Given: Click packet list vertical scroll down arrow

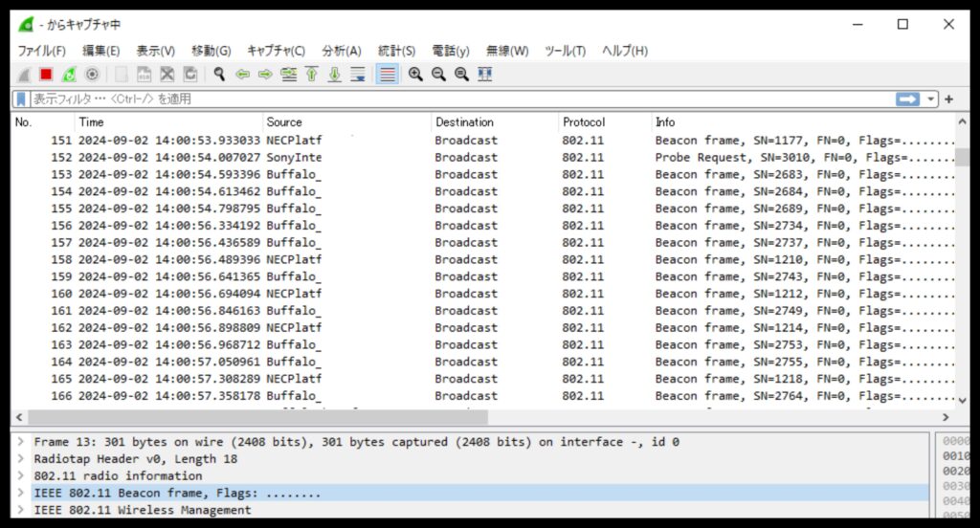Looking at the screenshot, I should pyautogui.click(x=963, y=401).
